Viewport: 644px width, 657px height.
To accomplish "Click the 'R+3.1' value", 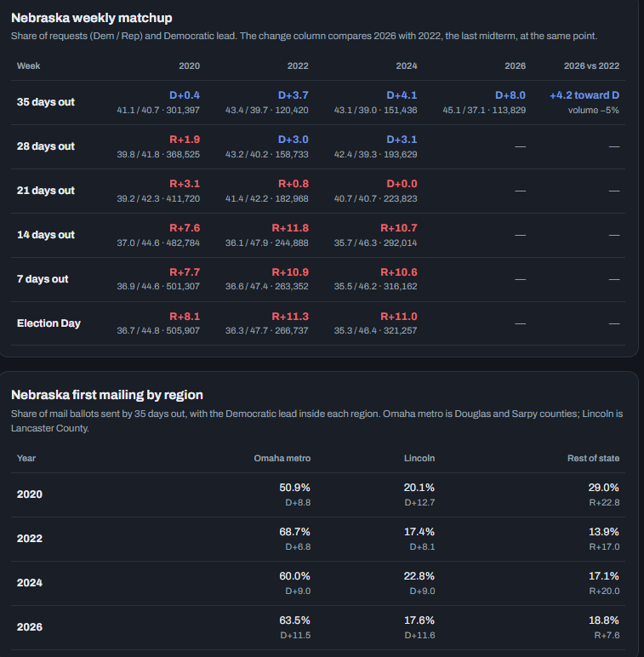I will (x=185, y=184).
